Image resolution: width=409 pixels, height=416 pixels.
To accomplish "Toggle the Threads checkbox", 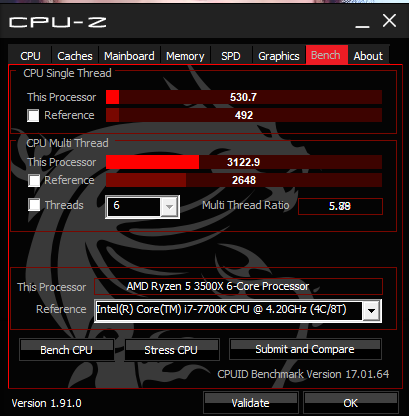I will point(34,205).
